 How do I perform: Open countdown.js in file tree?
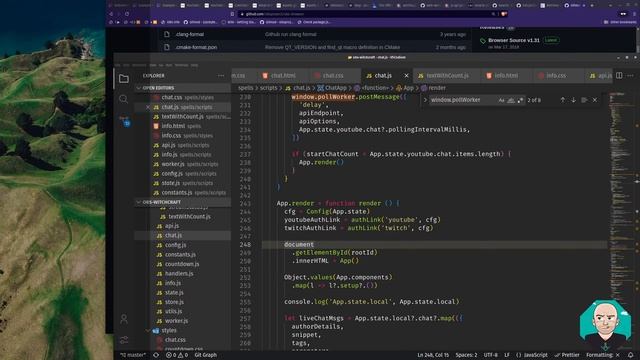182,264
